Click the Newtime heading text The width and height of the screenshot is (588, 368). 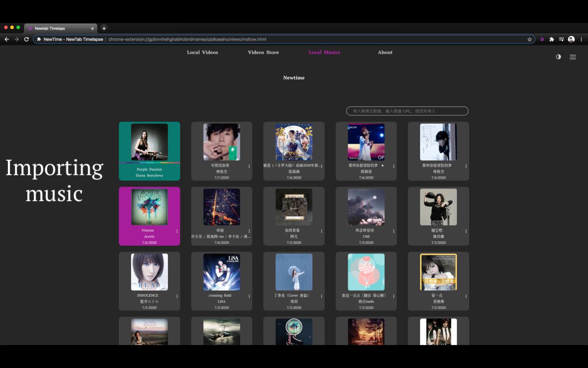[x=294, y=78]
